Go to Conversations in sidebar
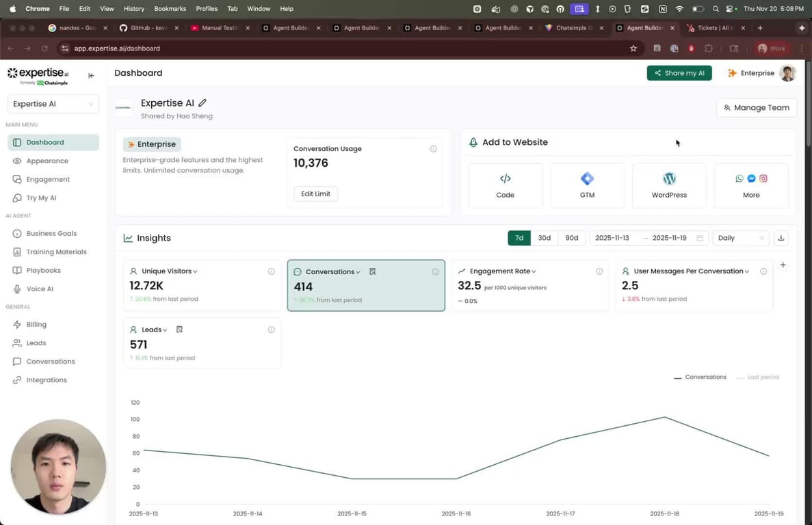The width and height of the screenshot is (812, 525). coord(53,362)
